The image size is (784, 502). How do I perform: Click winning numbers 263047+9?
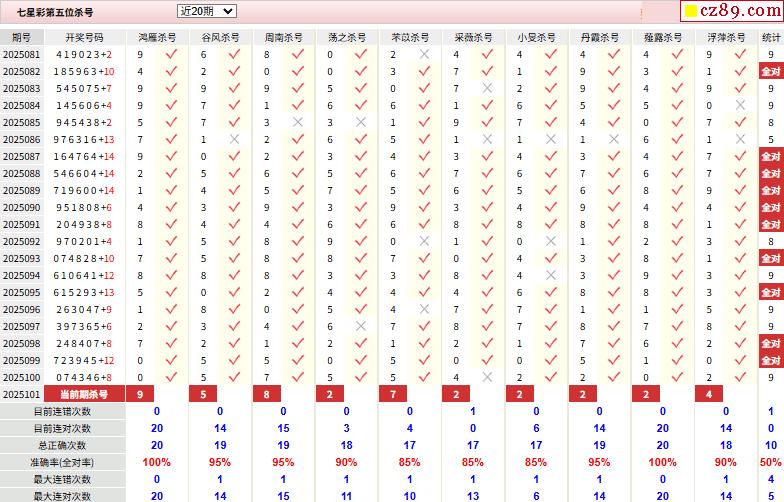(x=84, y=310)
